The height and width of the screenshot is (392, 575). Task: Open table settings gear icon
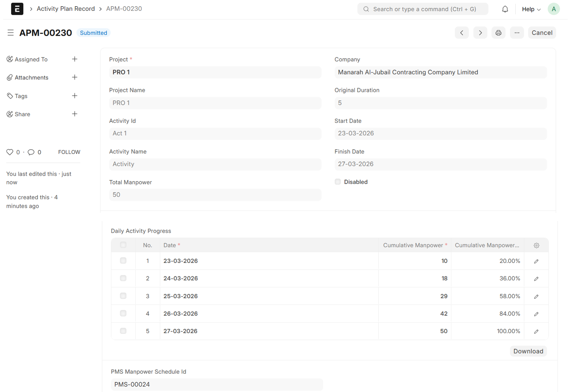tap(536, 245)
